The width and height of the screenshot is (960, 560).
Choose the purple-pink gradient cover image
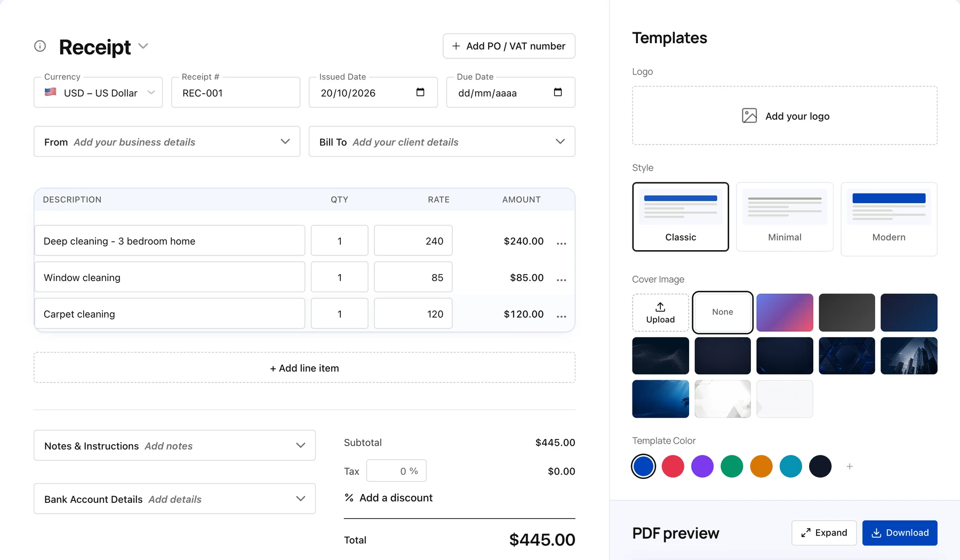[785, 313]
